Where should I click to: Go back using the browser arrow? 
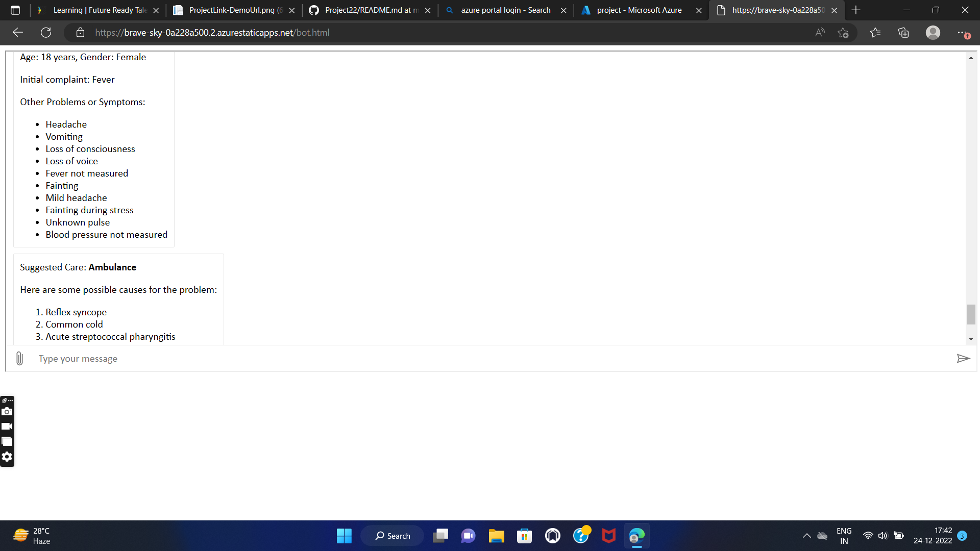click(18, 33)
